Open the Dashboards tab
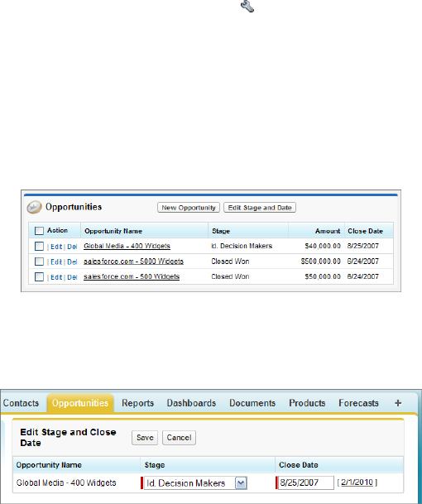Screen dimensions: 422x504 [191, 403]
